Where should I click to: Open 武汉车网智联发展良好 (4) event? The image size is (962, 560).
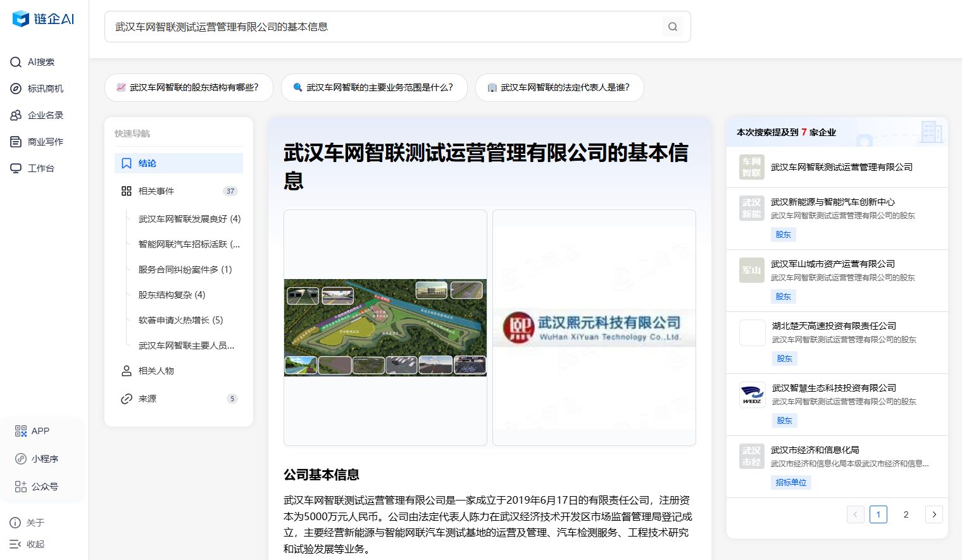189,219
